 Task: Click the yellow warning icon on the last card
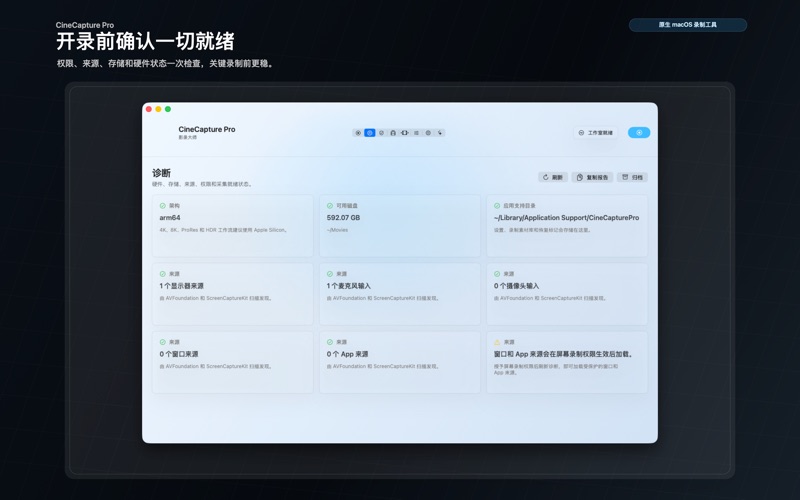point(497,342)
